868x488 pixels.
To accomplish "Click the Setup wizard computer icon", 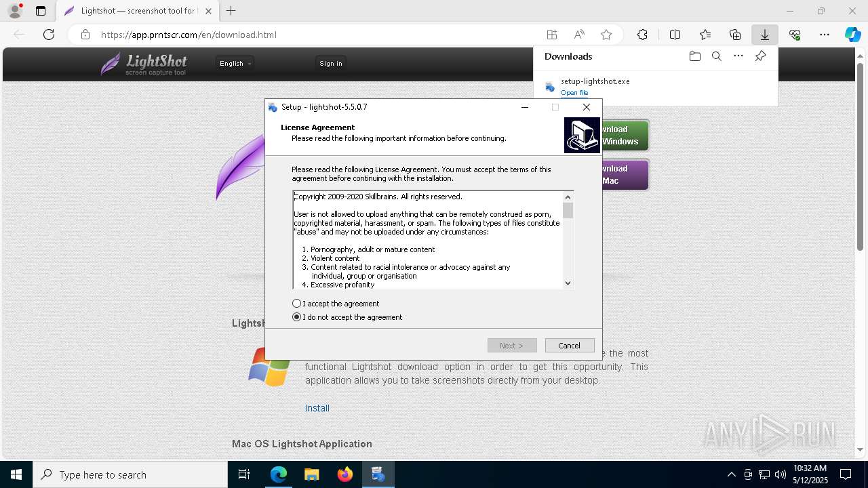I will click(x=582, y=136).
